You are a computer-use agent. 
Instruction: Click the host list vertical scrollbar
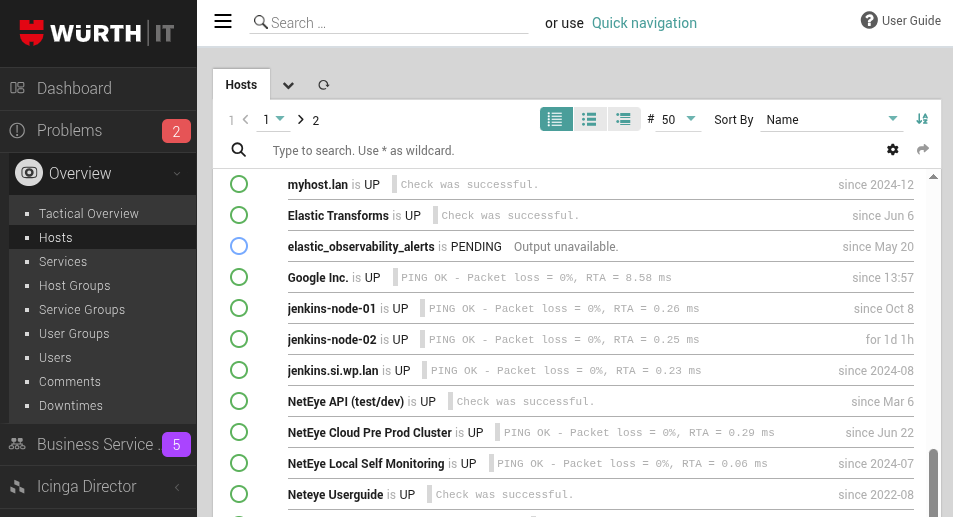(x=934, y=480)
